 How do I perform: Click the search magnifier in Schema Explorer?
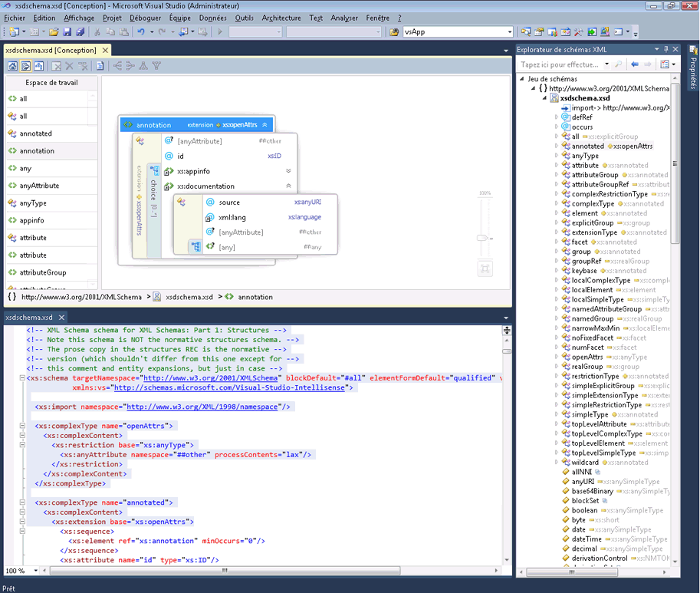[619, 64]
